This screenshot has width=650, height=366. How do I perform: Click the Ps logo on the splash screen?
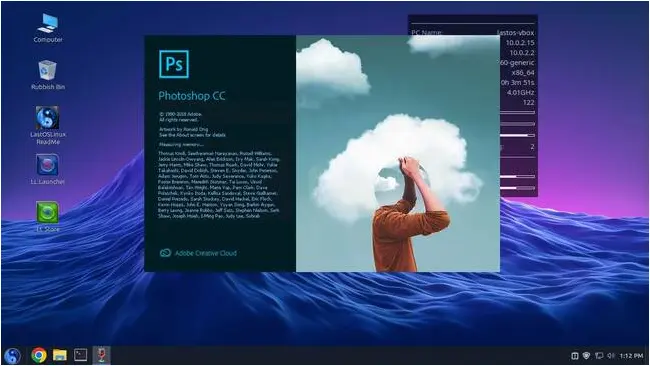point(174,64)
